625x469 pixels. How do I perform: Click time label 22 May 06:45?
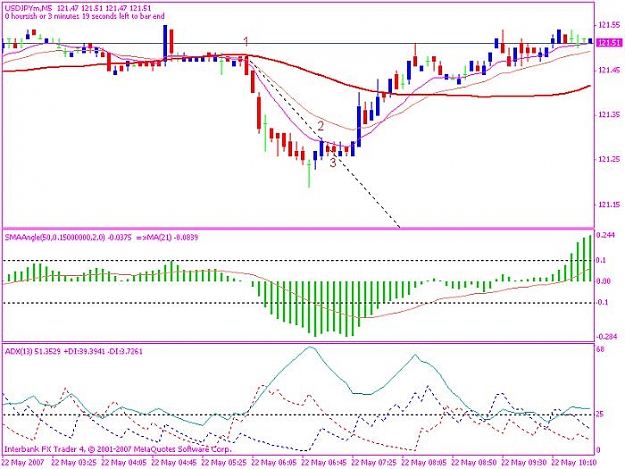point(324,463)
